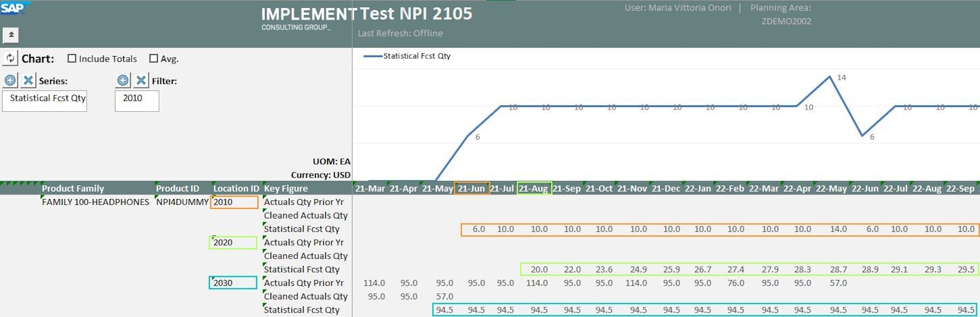
Task: Select the 21-May column header
Action: point(438,188)
